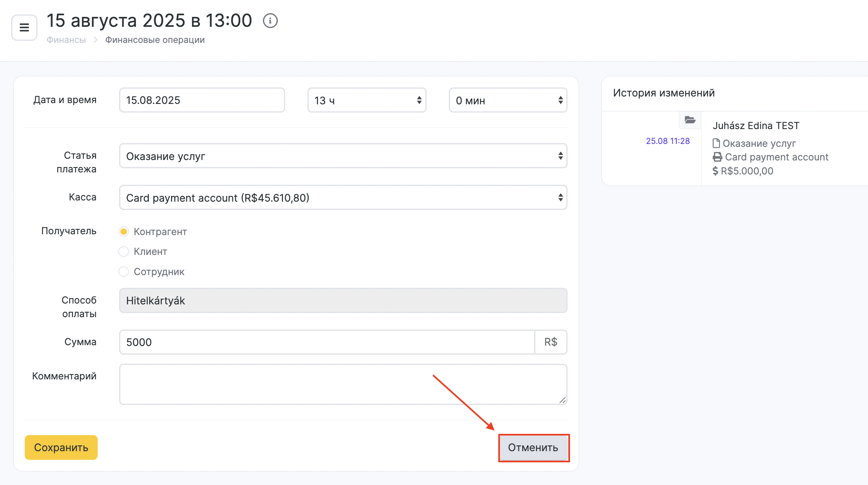
Task: Open the minutes dropdown showing 0 мин
Action: (508, 100)
